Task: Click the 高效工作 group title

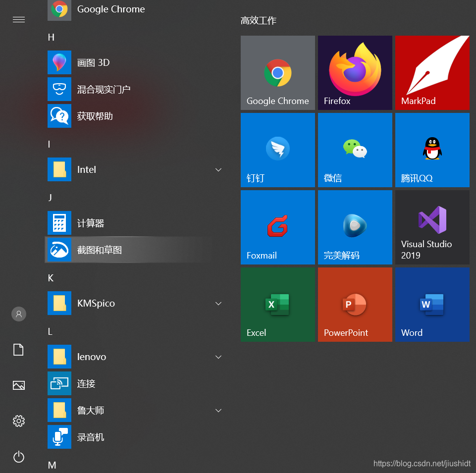Action: [259, 21]
